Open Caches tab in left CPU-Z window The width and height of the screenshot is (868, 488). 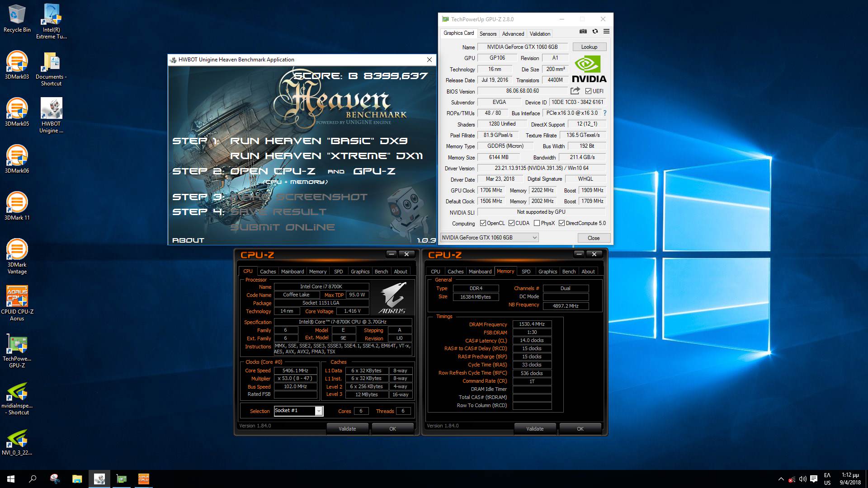coord(268,272)
